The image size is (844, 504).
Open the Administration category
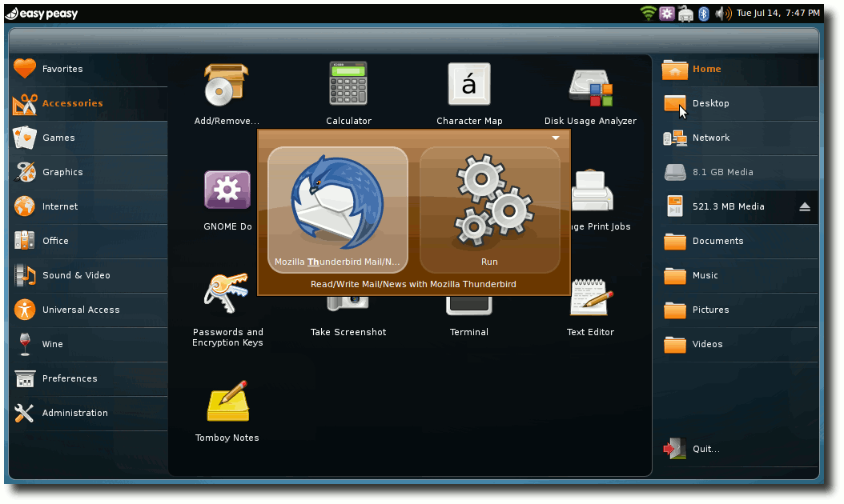(x=89, y=413)
